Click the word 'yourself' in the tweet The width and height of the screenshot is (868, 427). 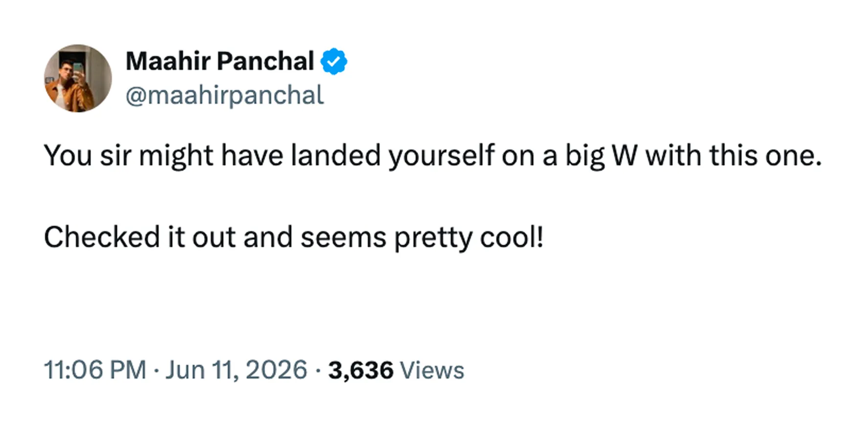point(441,156)
